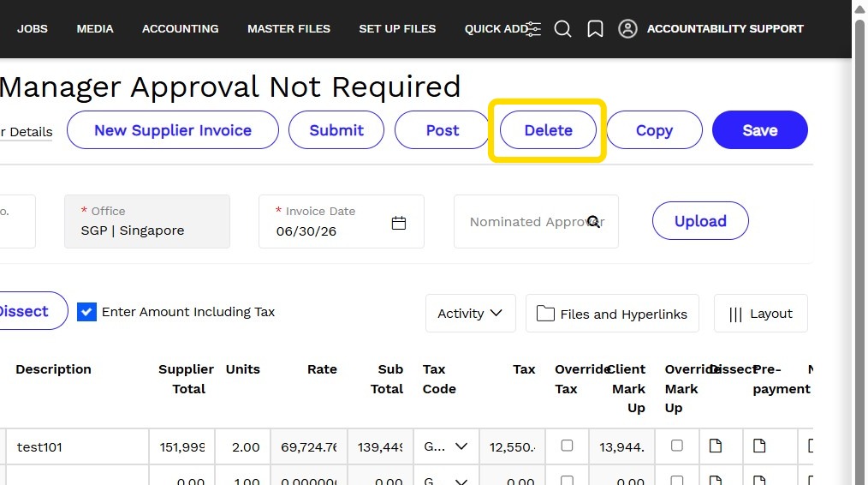The width and height of the screenshot is (868, 485).
Task: Click the test101 description cell
Action: click(x=78, y=446)
